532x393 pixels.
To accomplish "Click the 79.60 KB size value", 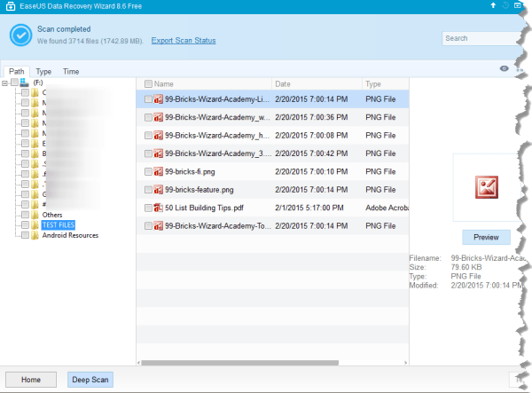I will coord(466,267).
